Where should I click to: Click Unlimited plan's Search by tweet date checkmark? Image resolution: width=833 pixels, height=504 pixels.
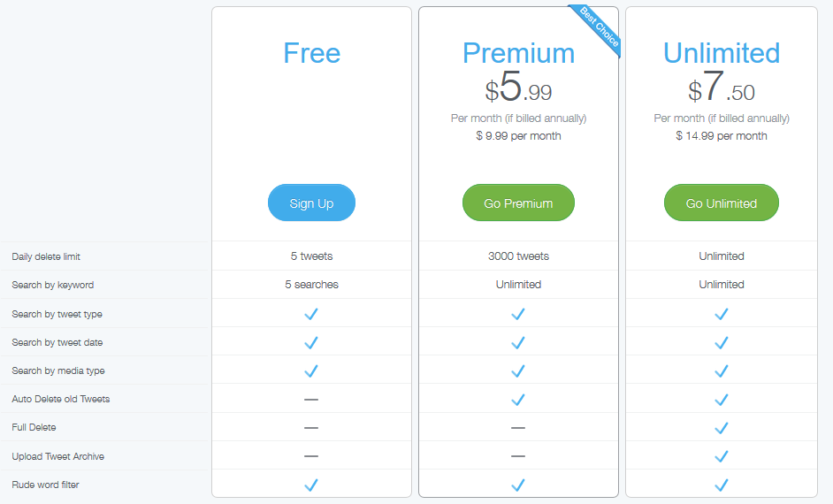click(x=722, y=342)
